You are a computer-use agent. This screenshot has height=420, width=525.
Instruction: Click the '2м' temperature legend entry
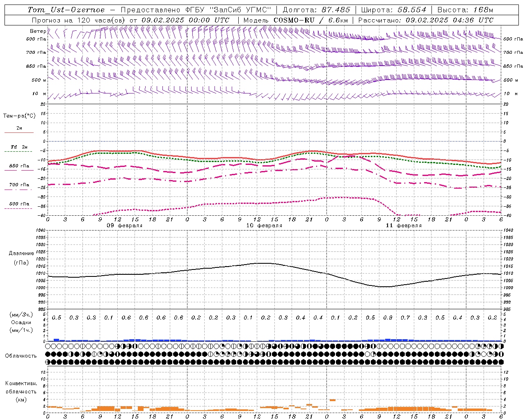click(x=19, y=128)
